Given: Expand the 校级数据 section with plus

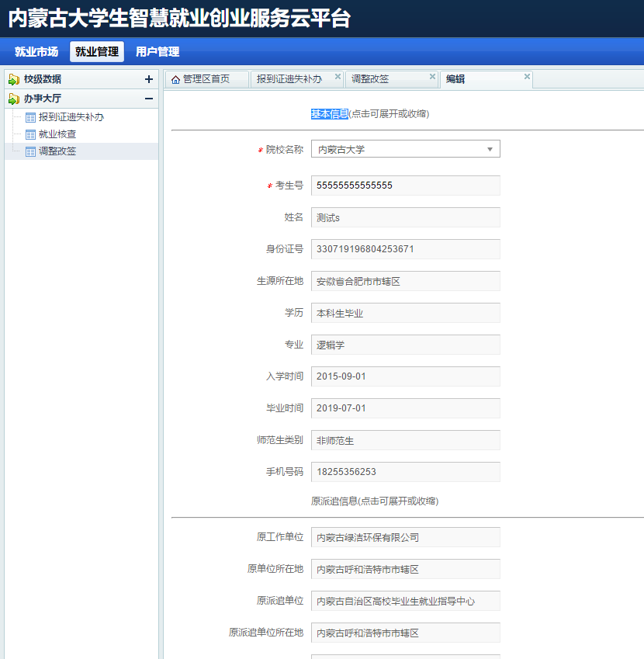Looking at the screenshot, I should tap(149, 79).
